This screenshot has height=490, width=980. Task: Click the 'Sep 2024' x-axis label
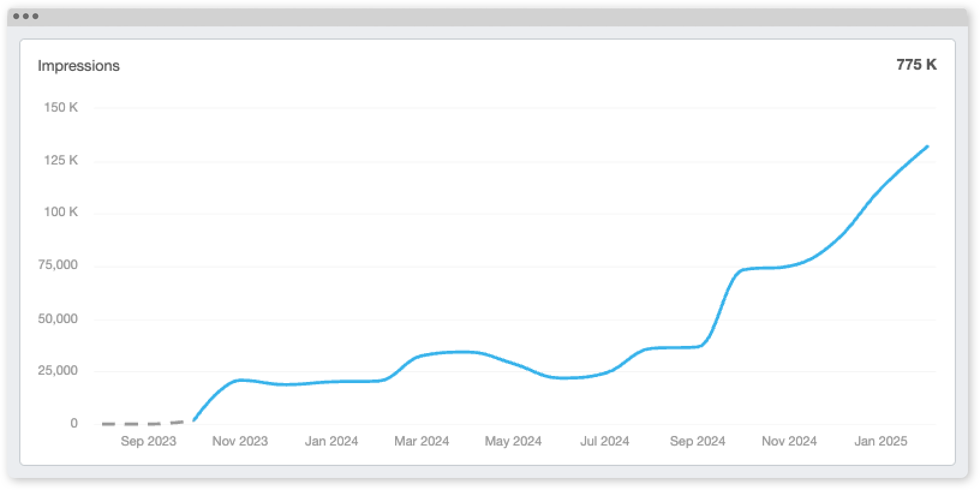pyautogui.click(x=697, y=441)
